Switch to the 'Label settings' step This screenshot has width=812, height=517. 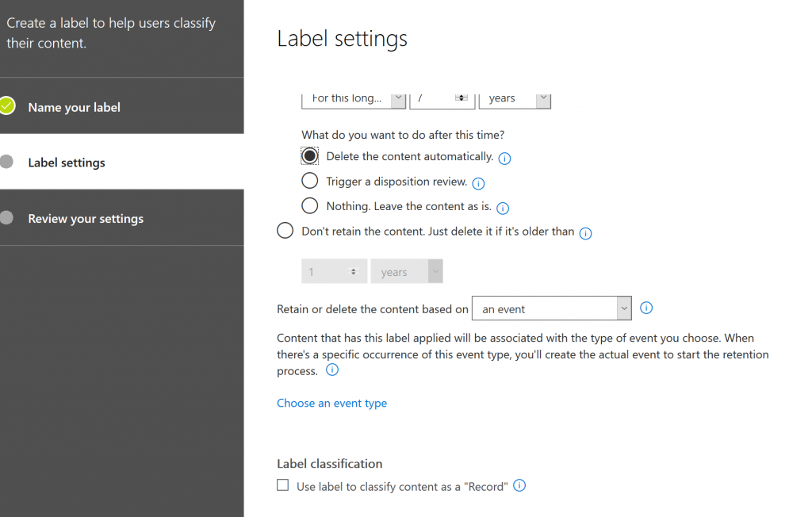coord(66,162)
